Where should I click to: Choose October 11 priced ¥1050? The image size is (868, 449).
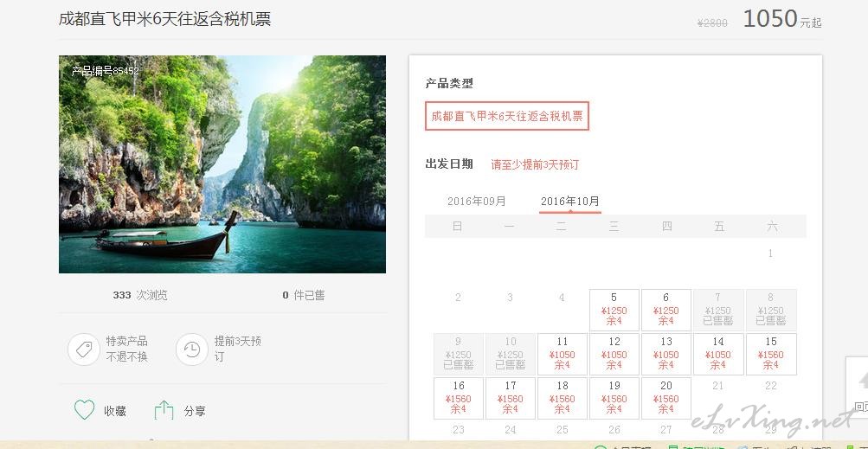point(563,354)
